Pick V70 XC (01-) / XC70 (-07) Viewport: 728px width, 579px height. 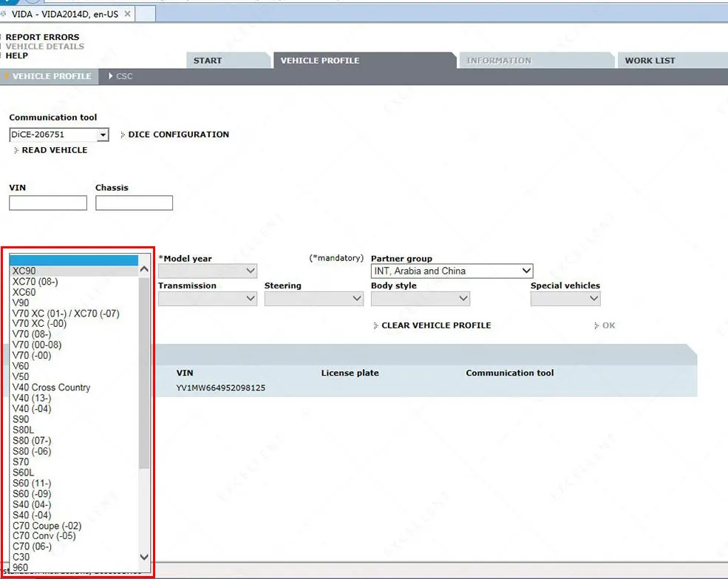point(75,314)
